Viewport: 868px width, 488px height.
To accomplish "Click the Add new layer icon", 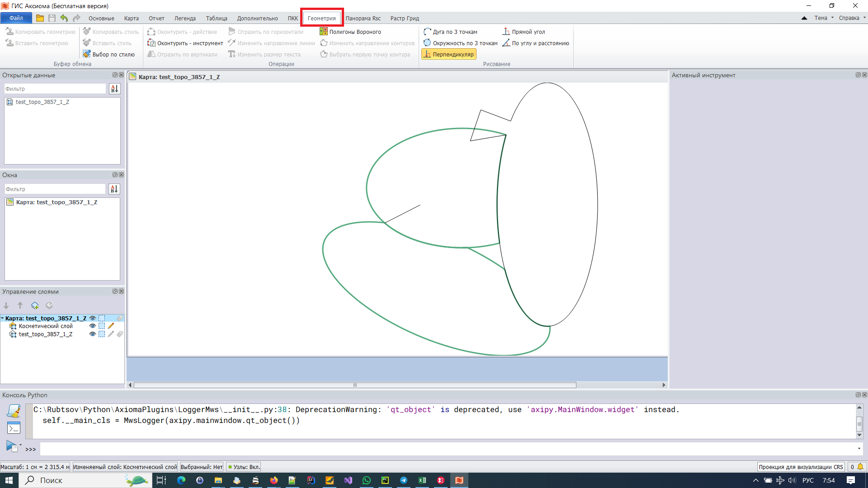I will (x=35, y=305).
